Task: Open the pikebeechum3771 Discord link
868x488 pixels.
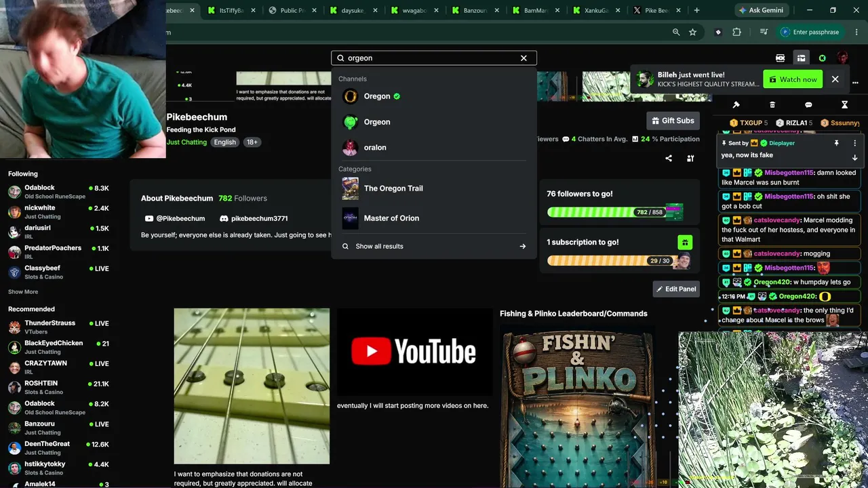Action: [x=254, y=219]
